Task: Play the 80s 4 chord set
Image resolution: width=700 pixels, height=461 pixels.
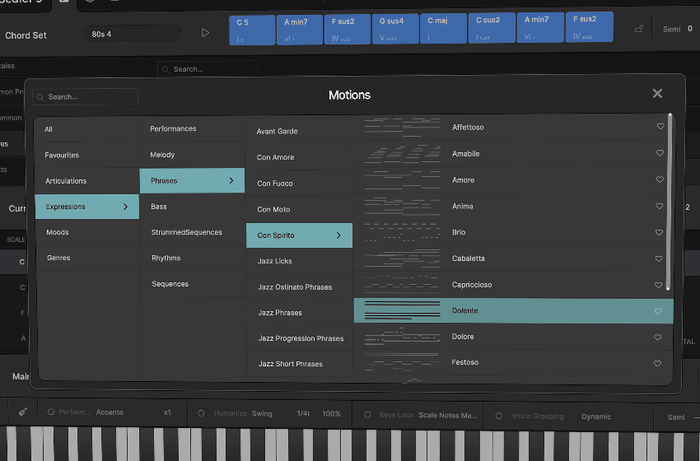Action: click(x=206, y=33)
